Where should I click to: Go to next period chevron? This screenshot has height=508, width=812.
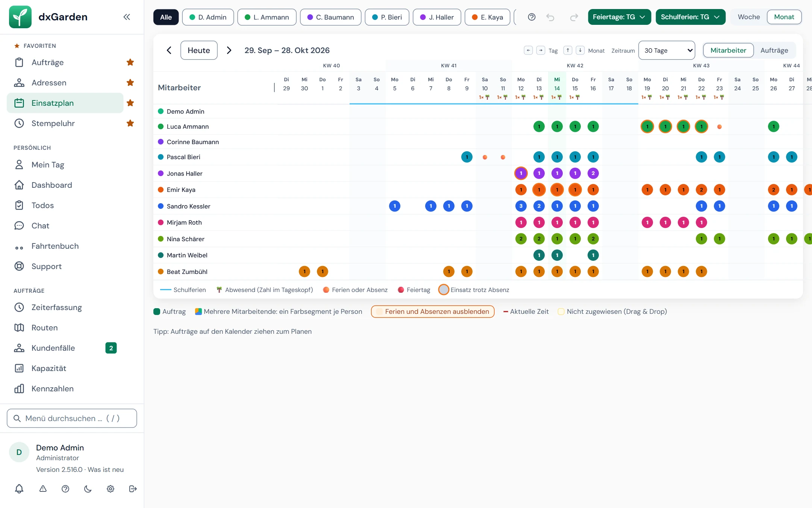pyautogui.click(x=229, y=50)
